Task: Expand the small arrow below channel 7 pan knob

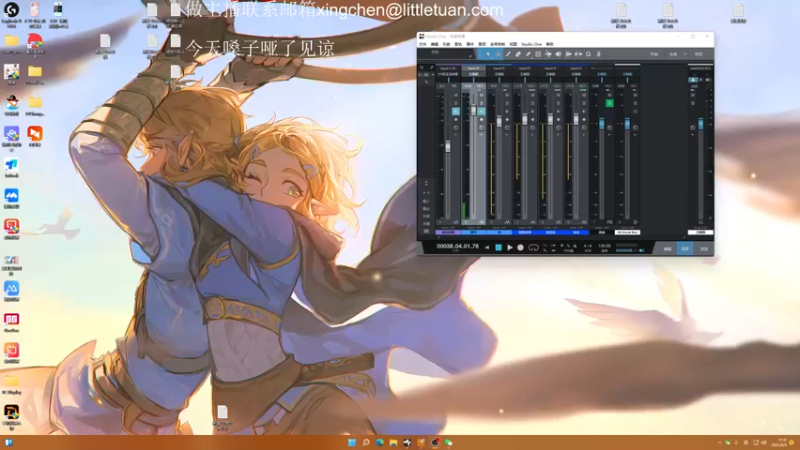Action: pos(610,134)
